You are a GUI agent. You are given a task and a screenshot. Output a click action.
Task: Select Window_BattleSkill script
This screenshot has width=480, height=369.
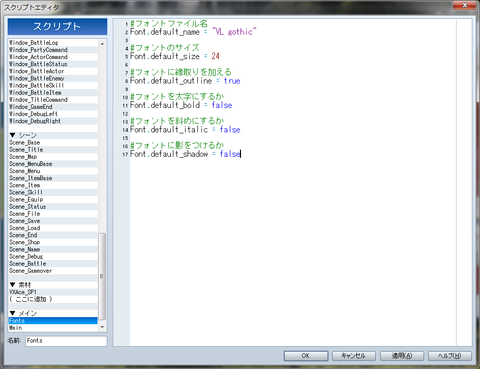pos(53,85)
